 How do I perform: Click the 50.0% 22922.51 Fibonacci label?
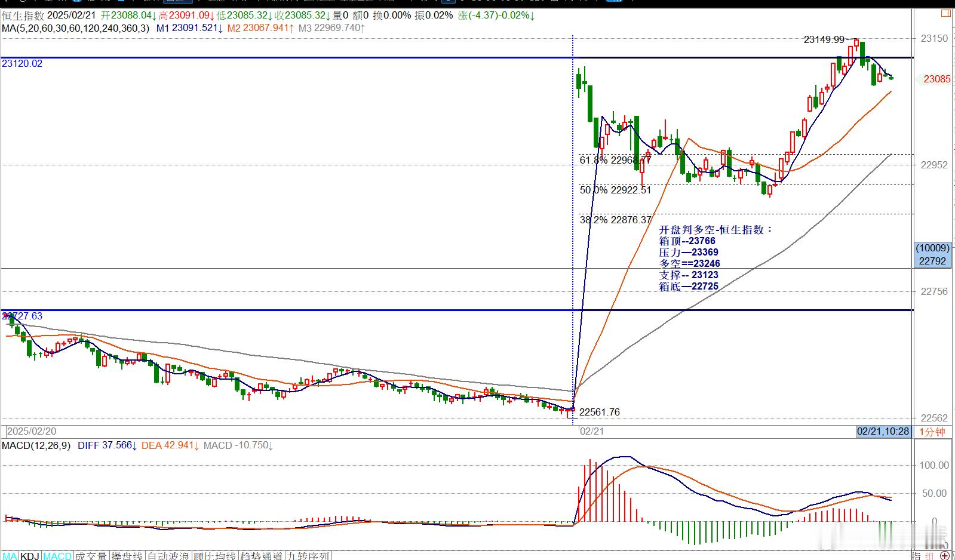(615, 190)
